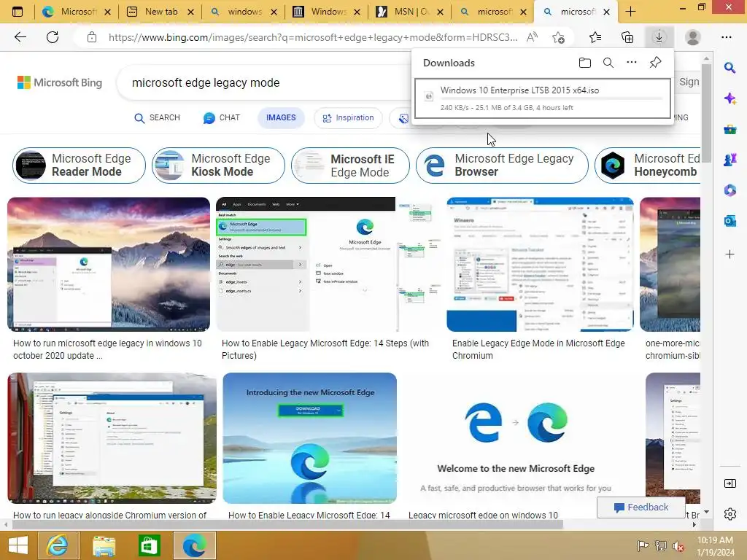The width and height of the screenshot is (747, 560).
Task: Open sidebar Search icon
Action: [729, 68]
